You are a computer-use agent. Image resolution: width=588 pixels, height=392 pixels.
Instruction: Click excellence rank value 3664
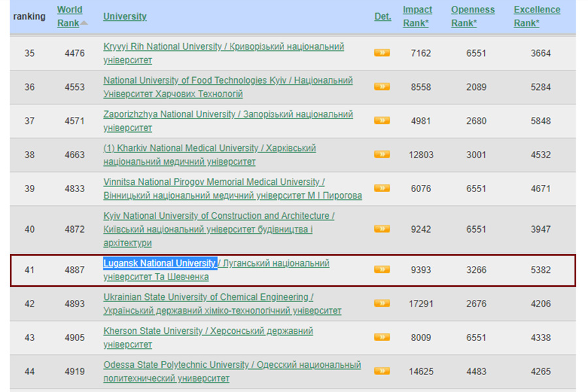[540, 54]
